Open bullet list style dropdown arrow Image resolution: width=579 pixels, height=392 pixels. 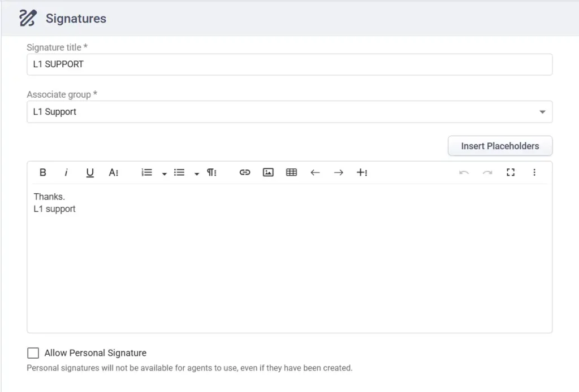tap(197, 173)
